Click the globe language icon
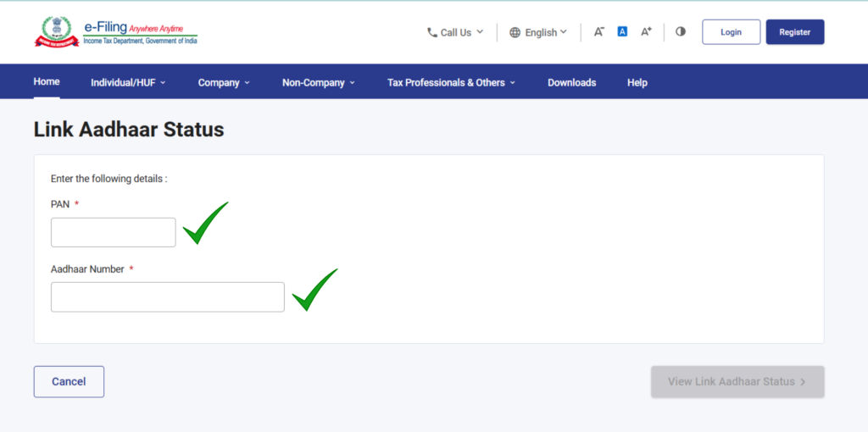 pyautogui.click(x=515, y=33)
